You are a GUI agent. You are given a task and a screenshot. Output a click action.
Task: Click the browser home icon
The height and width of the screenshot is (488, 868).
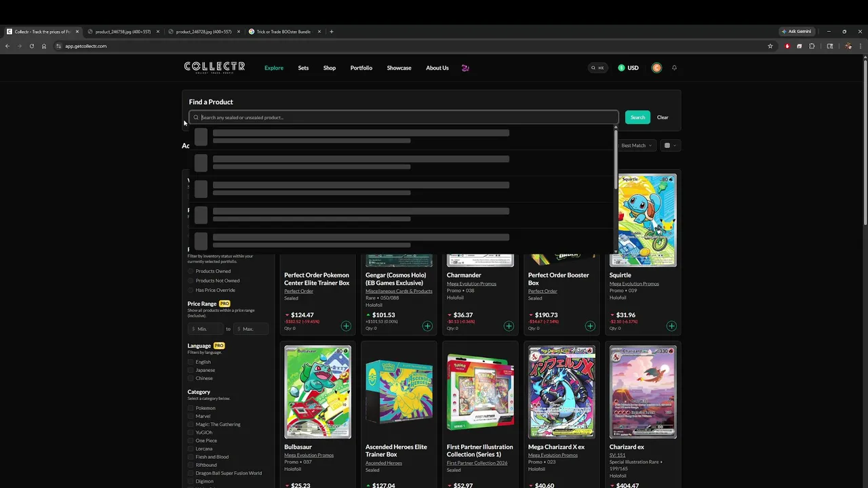44,46
